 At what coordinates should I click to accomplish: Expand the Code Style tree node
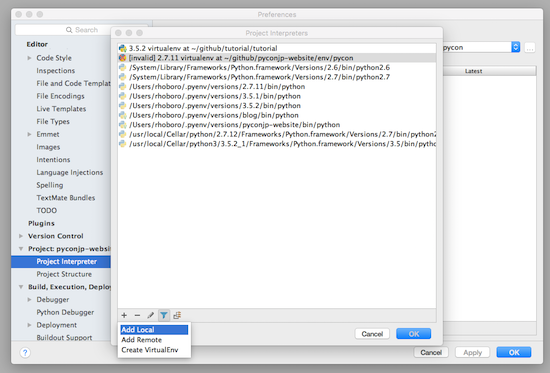pos(29,58)
